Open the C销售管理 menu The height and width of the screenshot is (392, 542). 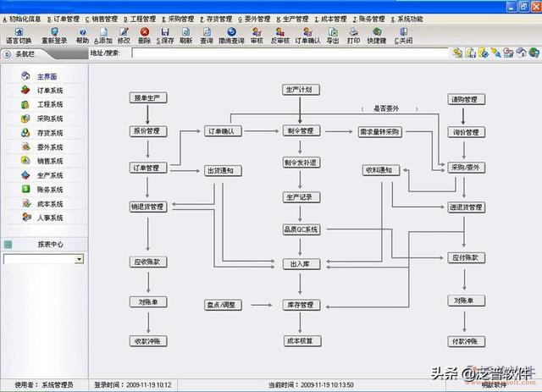pos(102,19)
